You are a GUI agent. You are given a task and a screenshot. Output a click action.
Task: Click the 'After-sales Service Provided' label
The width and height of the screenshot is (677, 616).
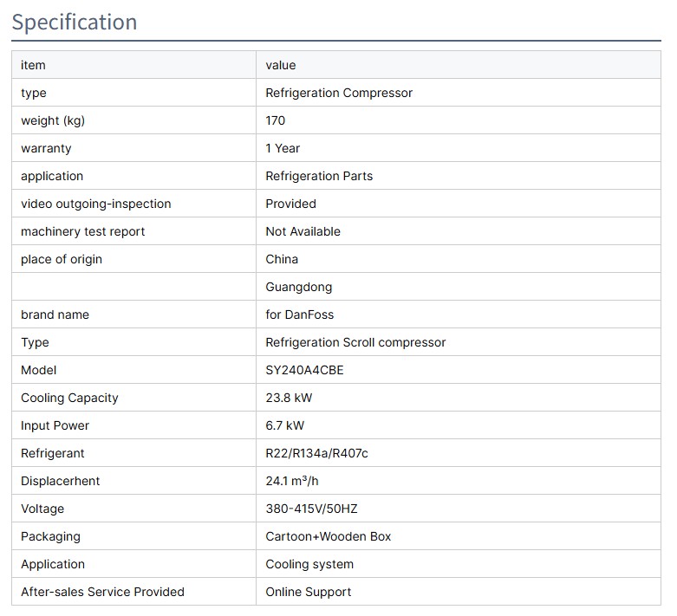102,592
